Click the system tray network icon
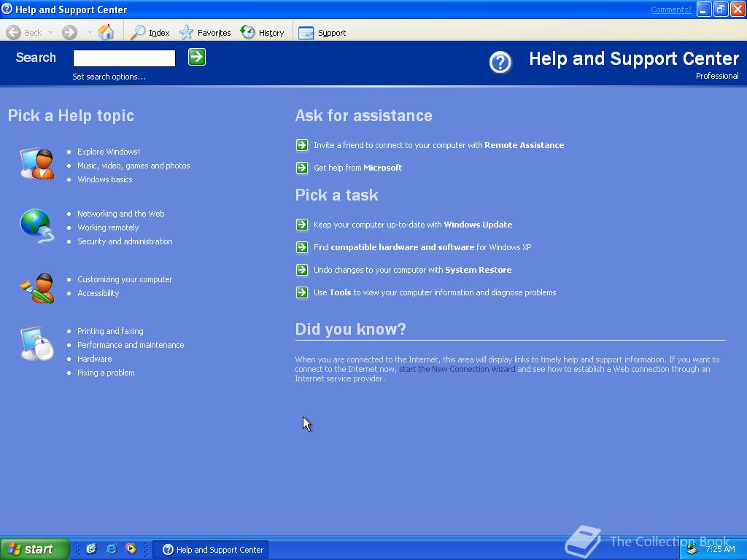747x560 pixels. (692, 550)
